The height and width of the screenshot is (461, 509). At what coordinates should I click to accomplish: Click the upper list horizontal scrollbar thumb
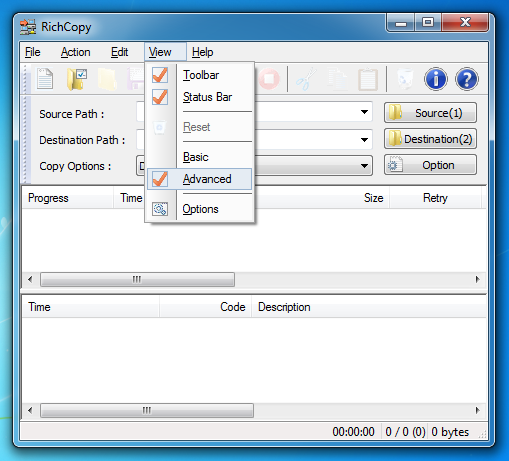137,279
